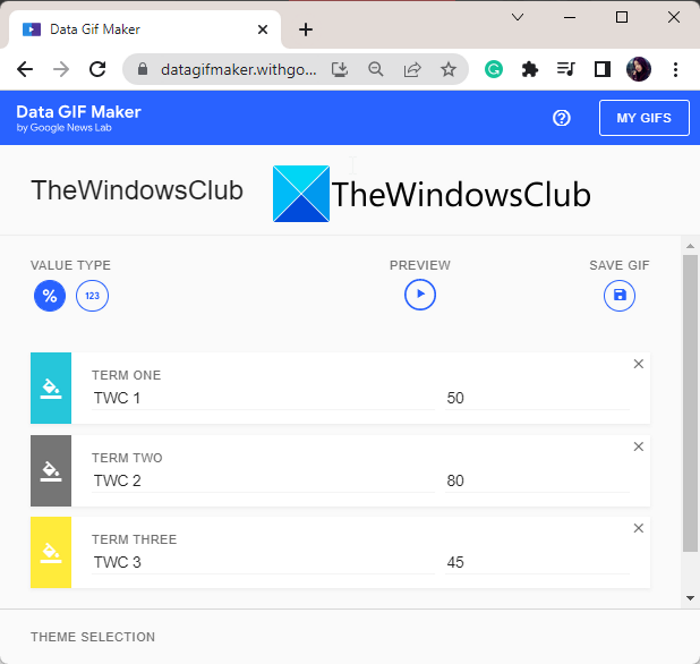The image size is (700, 664).
Task: Open the Grammarly extension
Action: coord(494,69)
